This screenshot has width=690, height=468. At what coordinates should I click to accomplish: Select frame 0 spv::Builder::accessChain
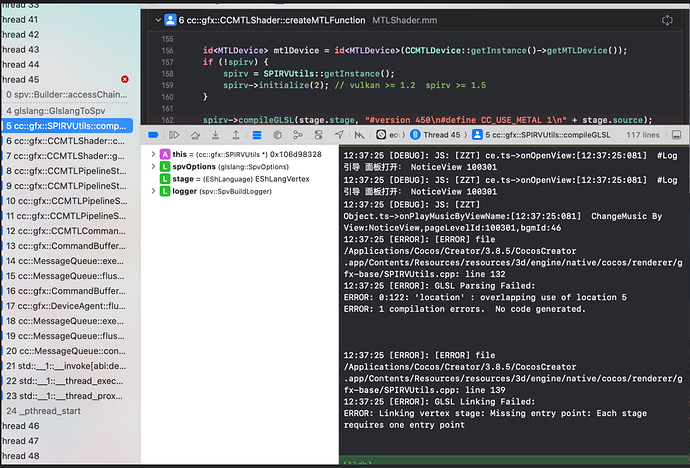pos(67,95)
